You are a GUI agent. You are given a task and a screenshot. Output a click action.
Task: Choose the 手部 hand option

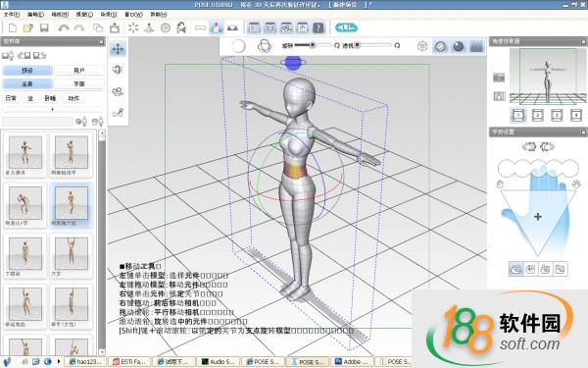[x=79, y=83]
